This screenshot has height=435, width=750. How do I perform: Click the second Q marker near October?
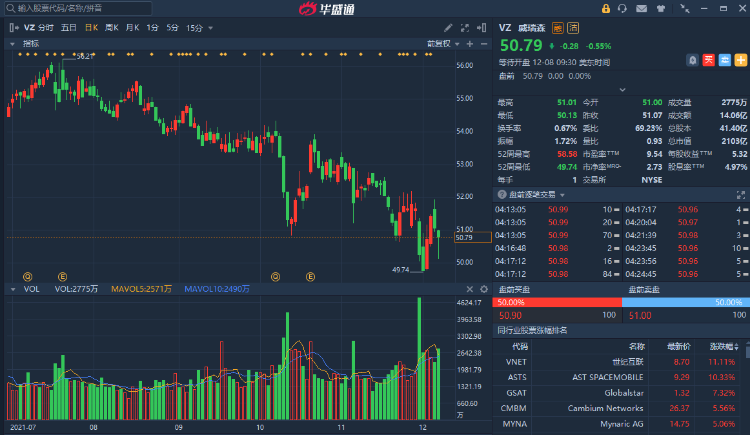(275, 277)
